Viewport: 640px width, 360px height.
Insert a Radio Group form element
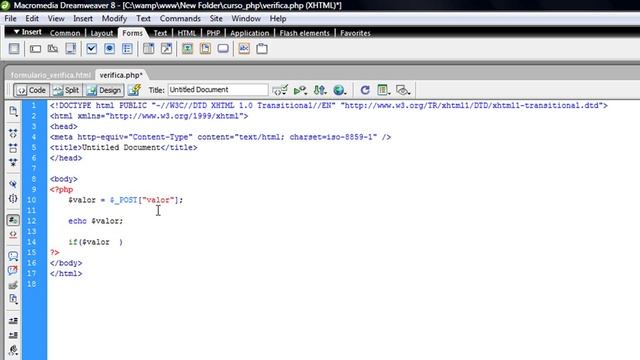tap(127, 49)
